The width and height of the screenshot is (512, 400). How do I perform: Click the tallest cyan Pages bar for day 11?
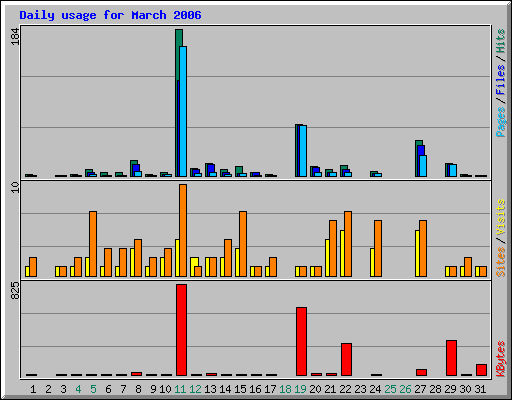pyautogui.click(x=183, y=111)
